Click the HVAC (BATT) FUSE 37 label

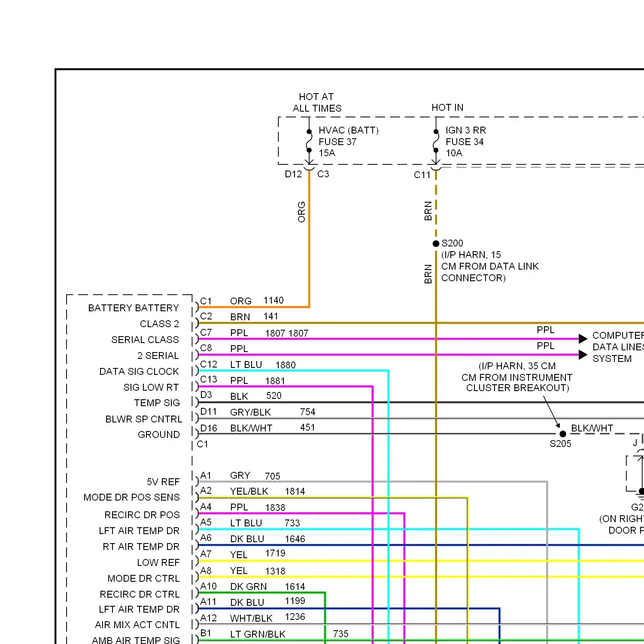(348, 141)
